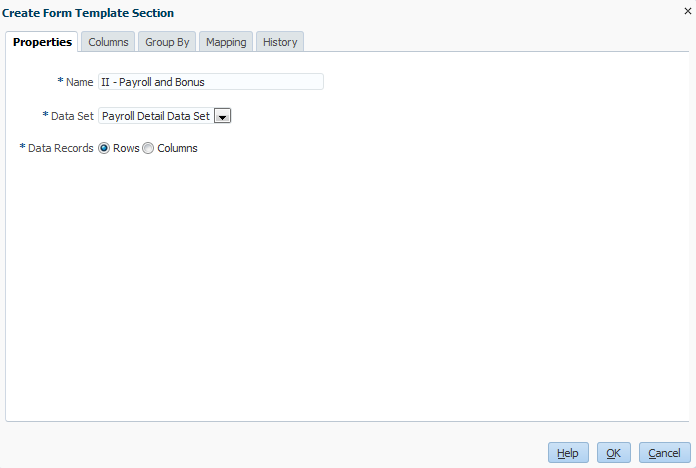This screenshot has height=468, width=696.
Task: Click the Rows option label text
Action: [126, 148]
